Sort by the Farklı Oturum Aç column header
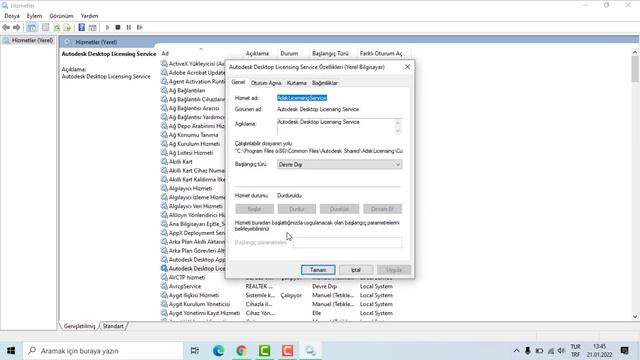640x360 pixels. pos(381,53)
